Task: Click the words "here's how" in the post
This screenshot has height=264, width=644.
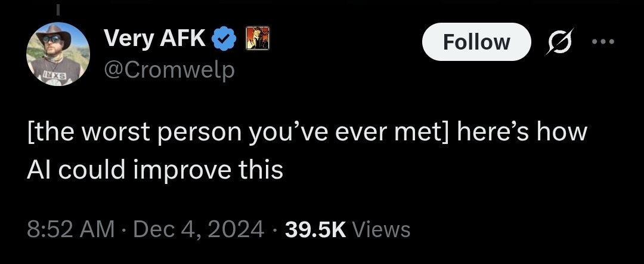Action: click(x=522, y=133)
